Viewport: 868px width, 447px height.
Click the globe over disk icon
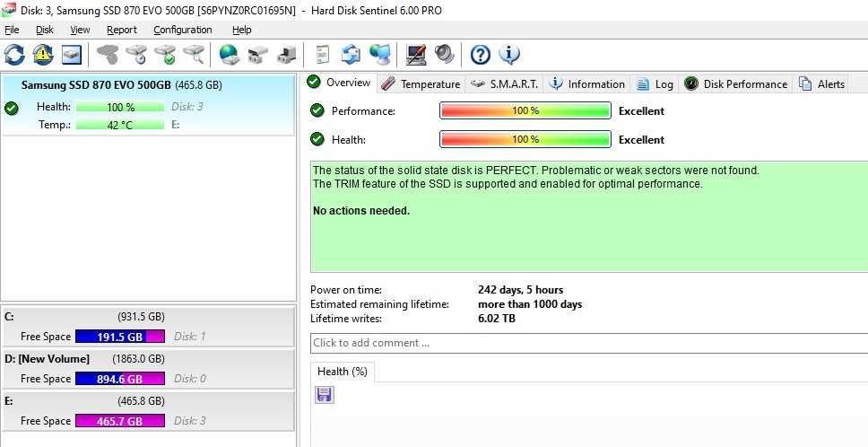pyautogui.click(x=229, y=54)
